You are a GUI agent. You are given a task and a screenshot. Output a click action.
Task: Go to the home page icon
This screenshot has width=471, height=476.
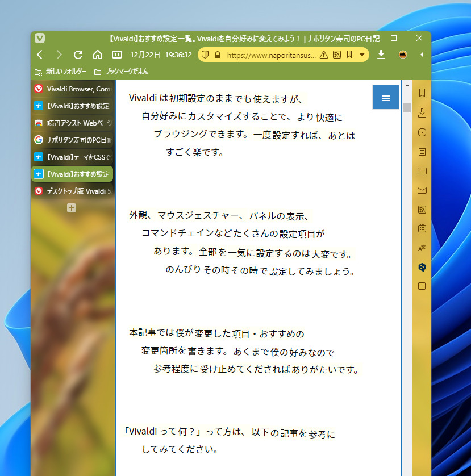[x=98, y=55]
